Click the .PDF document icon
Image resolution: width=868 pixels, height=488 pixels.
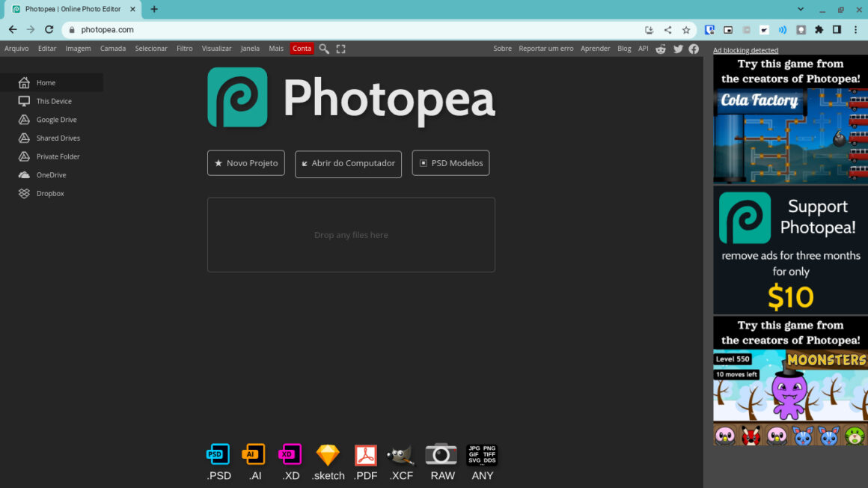(365, 454)
